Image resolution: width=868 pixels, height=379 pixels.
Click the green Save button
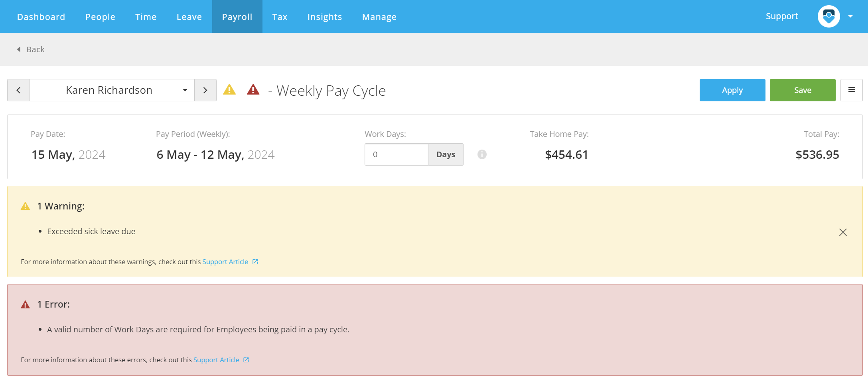(803, 90)
